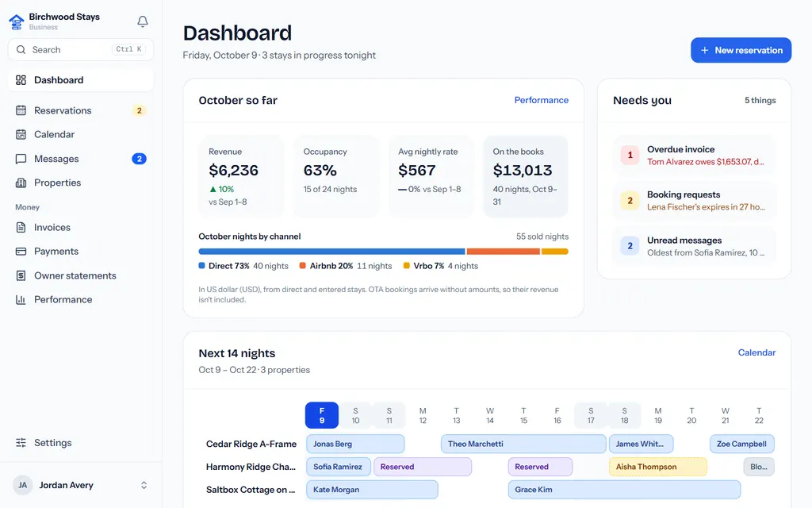Open the James Whit... booking

[641, 444]
